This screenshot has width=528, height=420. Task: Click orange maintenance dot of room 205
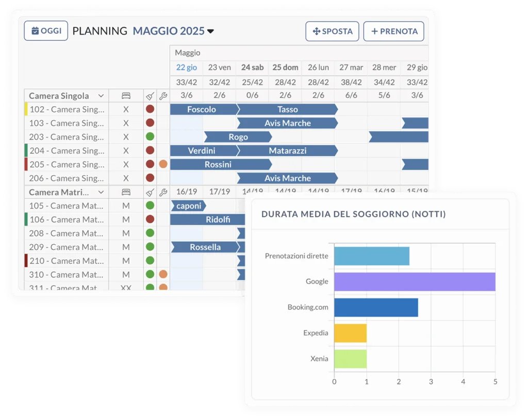coord(163,164)
